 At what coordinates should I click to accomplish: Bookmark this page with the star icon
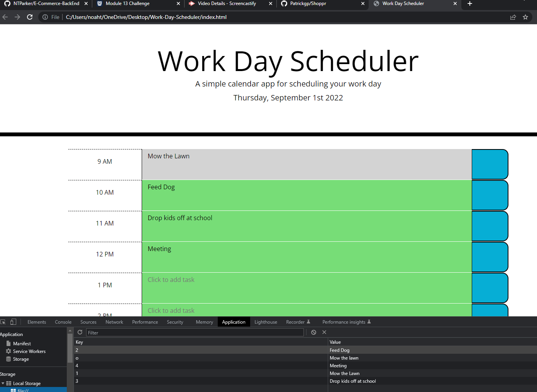tap(525, 17)
